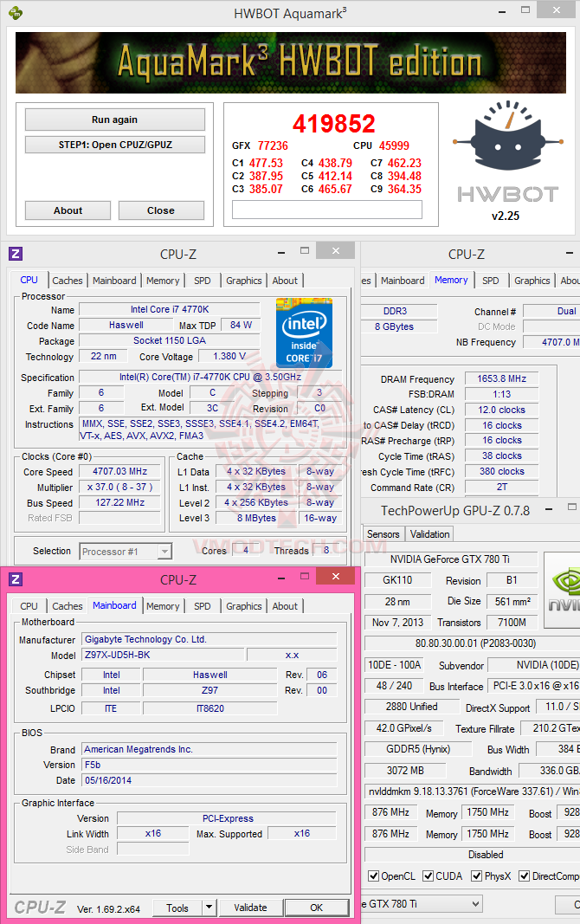Close the CPU-Z Mainboard window

[x=336, y=576]
